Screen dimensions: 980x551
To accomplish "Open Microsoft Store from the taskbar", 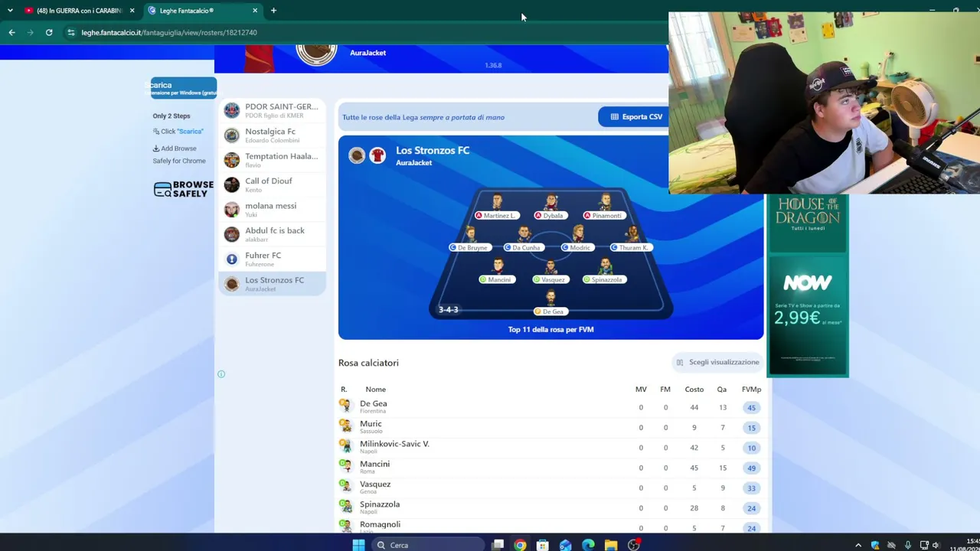I will tap(543, 545).
